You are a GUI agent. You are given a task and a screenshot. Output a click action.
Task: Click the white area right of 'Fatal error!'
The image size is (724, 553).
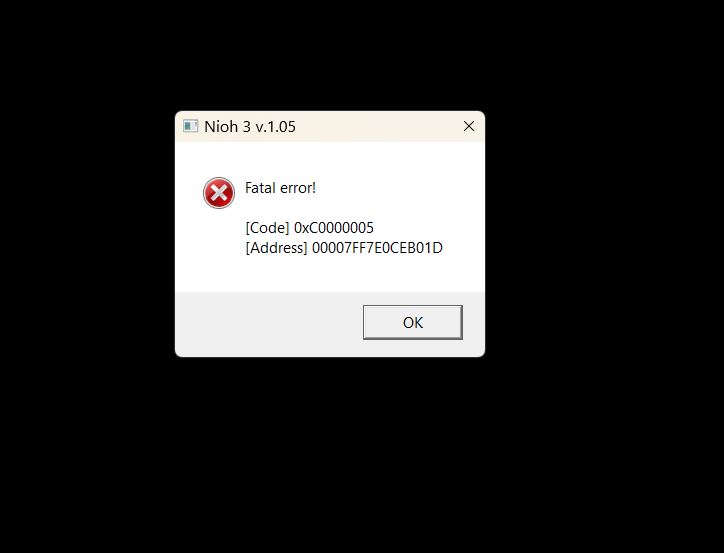pos(397,188)
